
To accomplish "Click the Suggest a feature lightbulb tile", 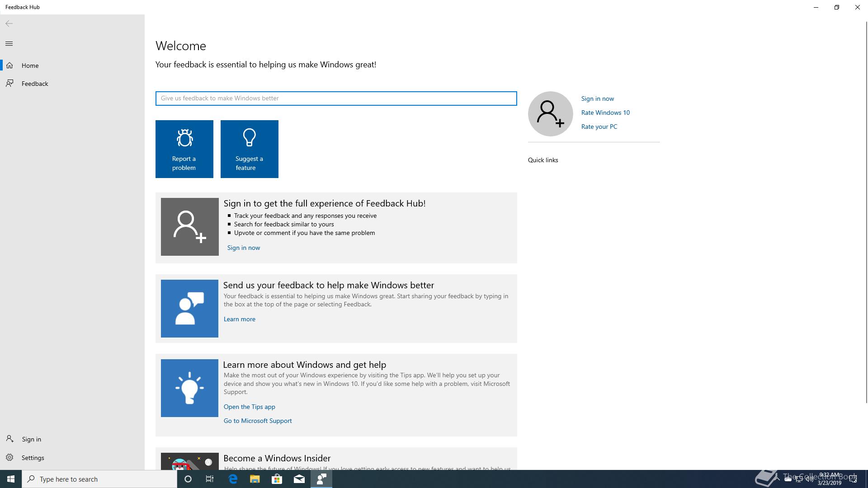I will click(249, 149).
